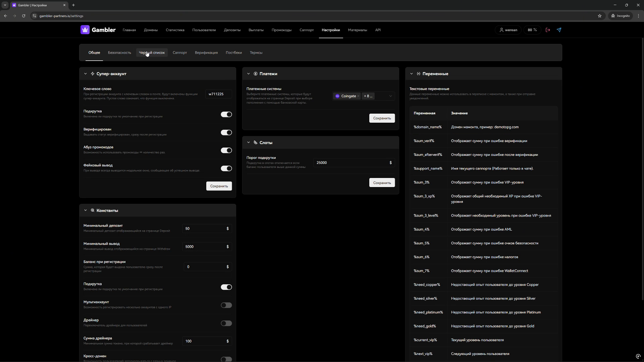Save the Слоты section with Сохранить

point(382,183)
